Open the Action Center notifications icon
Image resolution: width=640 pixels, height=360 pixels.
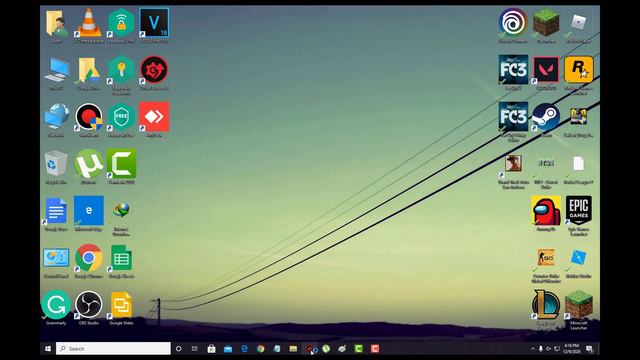589,349
